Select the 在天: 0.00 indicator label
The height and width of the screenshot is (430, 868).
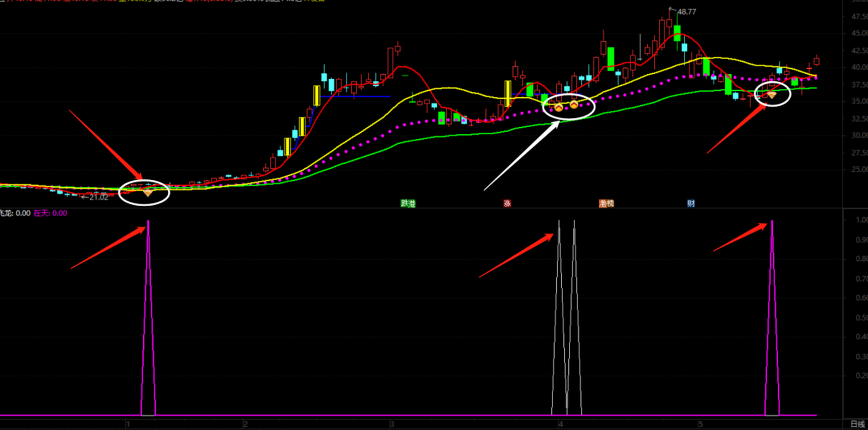coord(50,213)
